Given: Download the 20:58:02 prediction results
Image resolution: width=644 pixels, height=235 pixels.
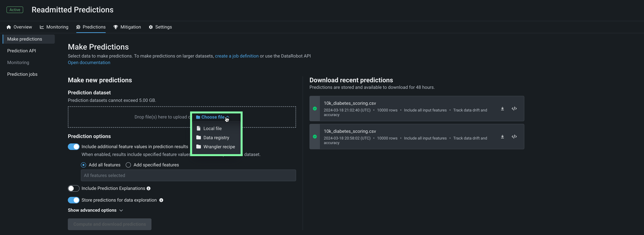Looking at the screenshot, I should (x=502, y=137).
